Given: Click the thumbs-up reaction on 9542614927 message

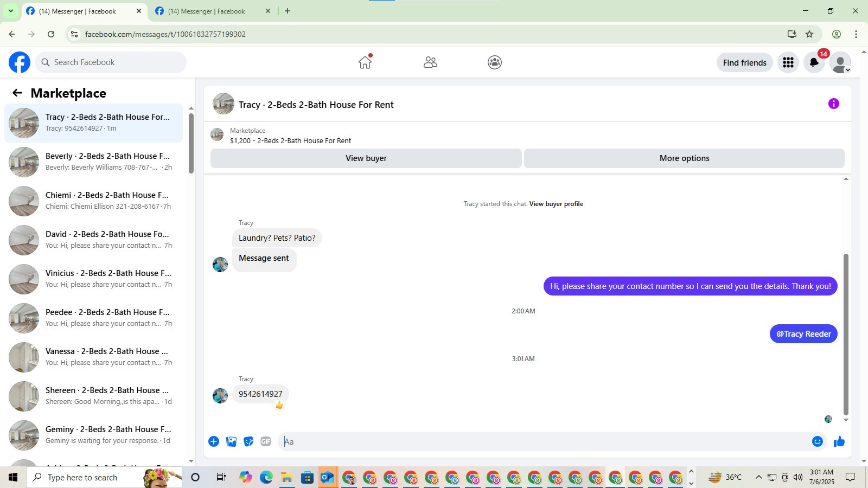Looking at the screenshot, I should tap(279, 405).
